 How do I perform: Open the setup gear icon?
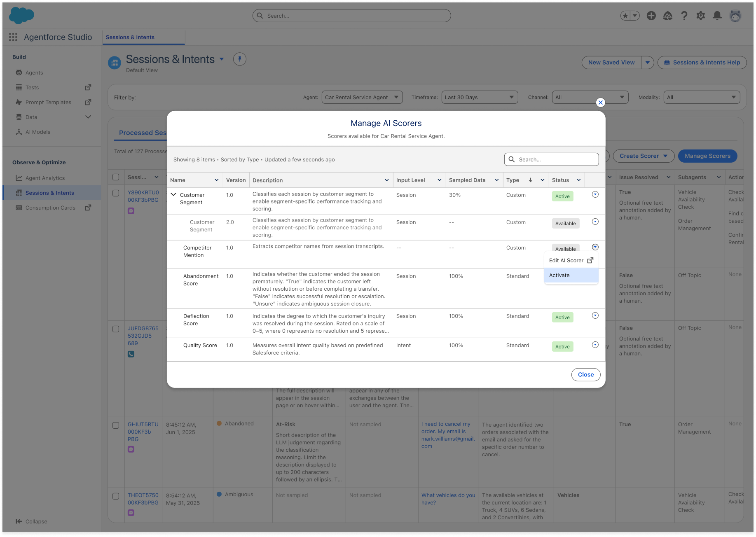click(x=701, y=16)
